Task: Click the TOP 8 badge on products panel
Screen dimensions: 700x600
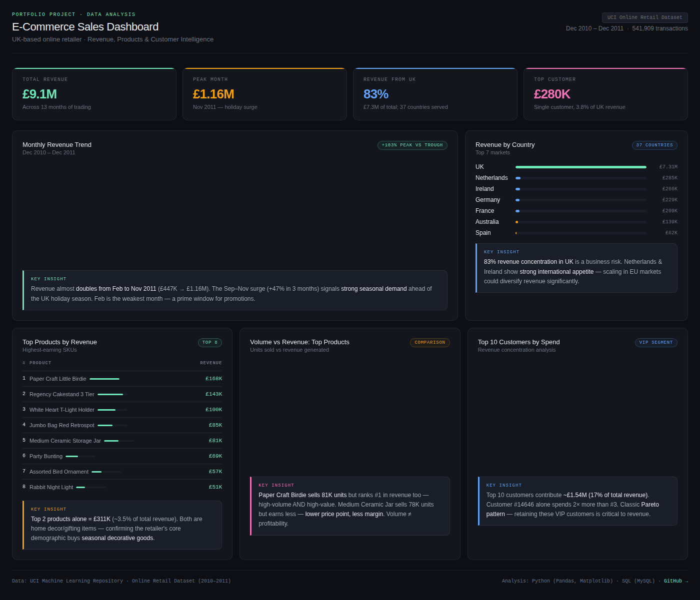Action: tap(209, 342)
